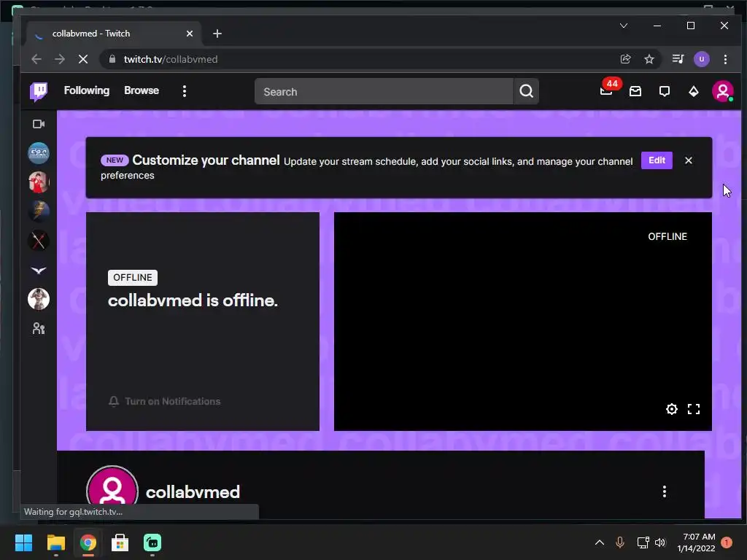This screenshot has width=747, height=560.
Task: Click the share this page icon
Action: pyautogui.click(x=625, y=59)
